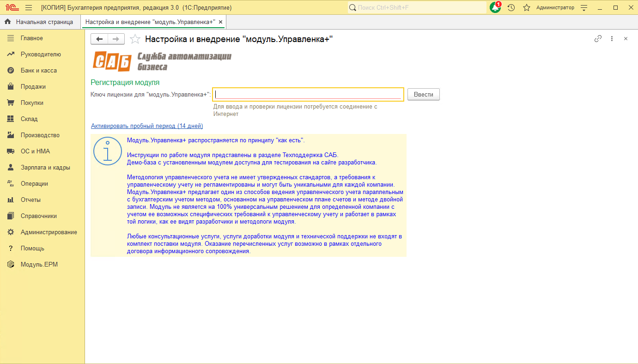
Task: Click the license key input field
Action: click(308, 94)
